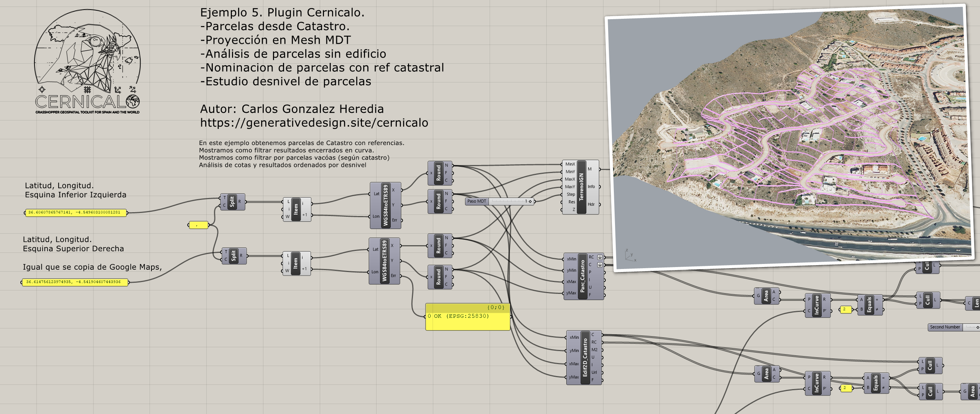
Task: Select the Split component fed by Esquina Superior Derecha panel
Action: click(x=234, y=256)
